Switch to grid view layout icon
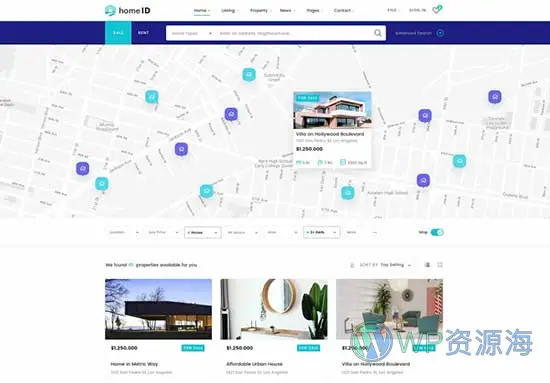The image size is (550, 383). [x=440, y=265]
